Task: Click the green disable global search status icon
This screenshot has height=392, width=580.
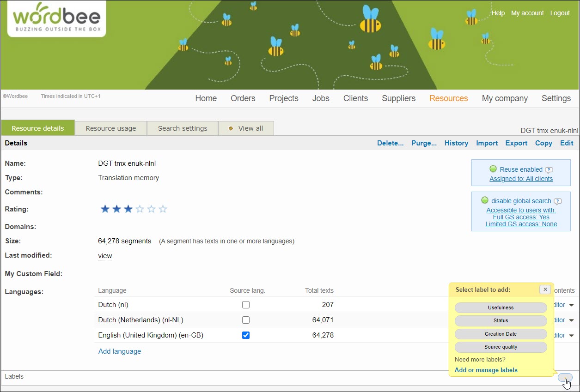Action: coord(484,200)
